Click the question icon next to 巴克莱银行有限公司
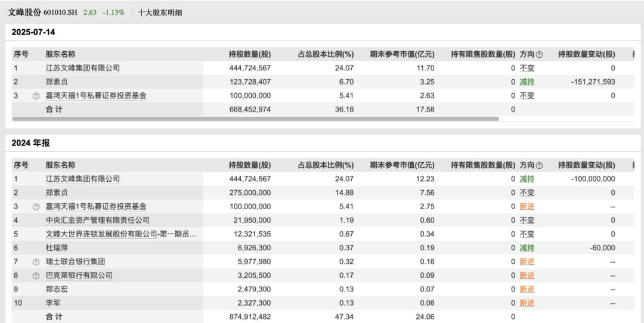The width and height of the screenshot is (644, 323). point(36,276)
